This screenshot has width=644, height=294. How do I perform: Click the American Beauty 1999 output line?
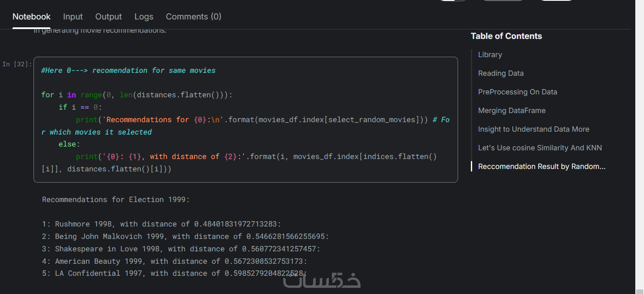[174, 261]
